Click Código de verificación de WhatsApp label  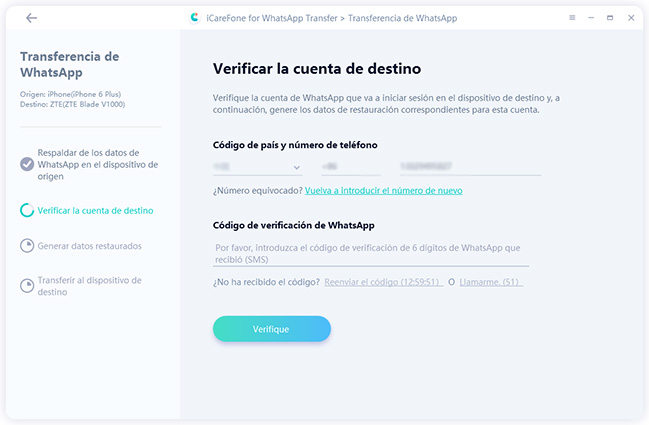point(294,225)
